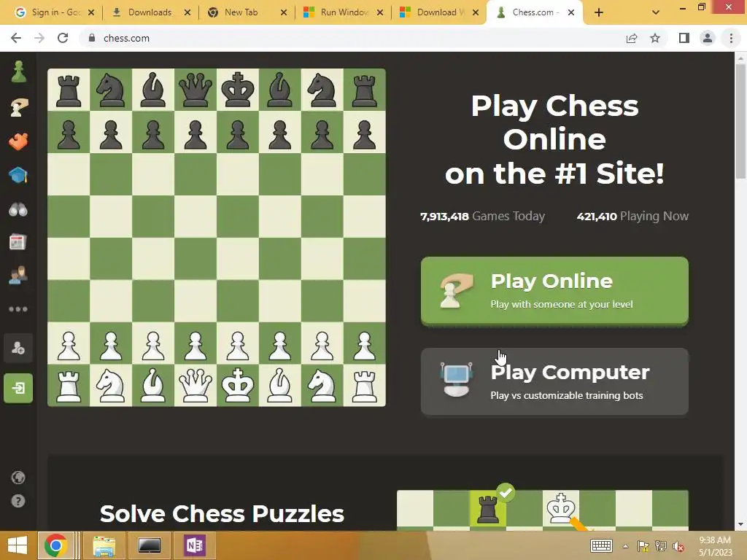Click the page vertical scrollbar thumb

coord(740,122)
